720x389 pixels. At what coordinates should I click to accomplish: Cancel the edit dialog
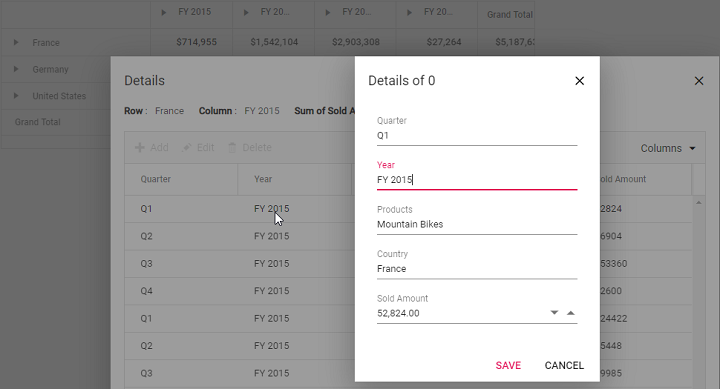[x=564, y=365]
